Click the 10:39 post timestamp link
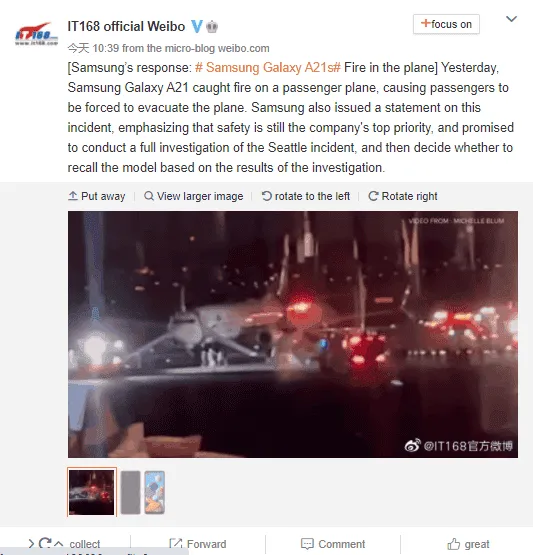Screen dimensions: 533x555 point(105,48)
